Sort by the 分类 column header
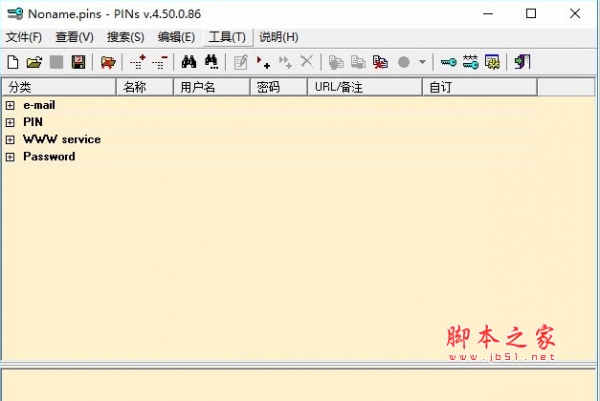The width and height of the screenshot is (600, 401). pos(59,87)
